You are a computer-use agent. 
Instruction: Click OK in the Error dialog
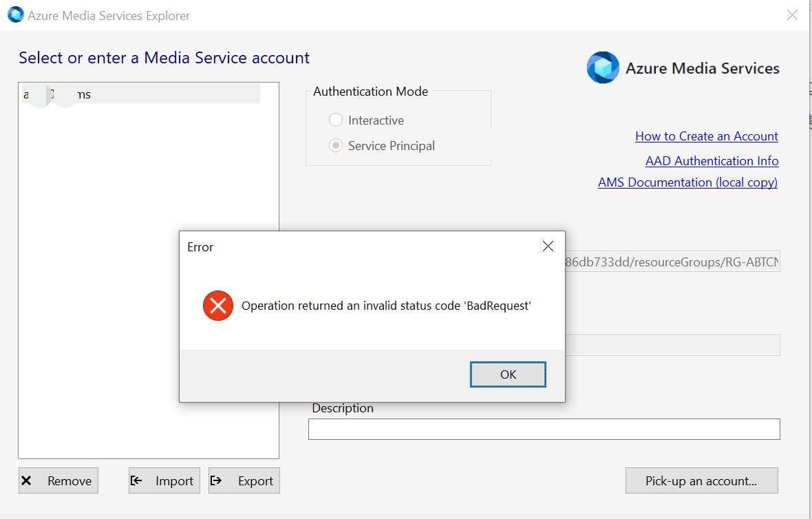508,374
